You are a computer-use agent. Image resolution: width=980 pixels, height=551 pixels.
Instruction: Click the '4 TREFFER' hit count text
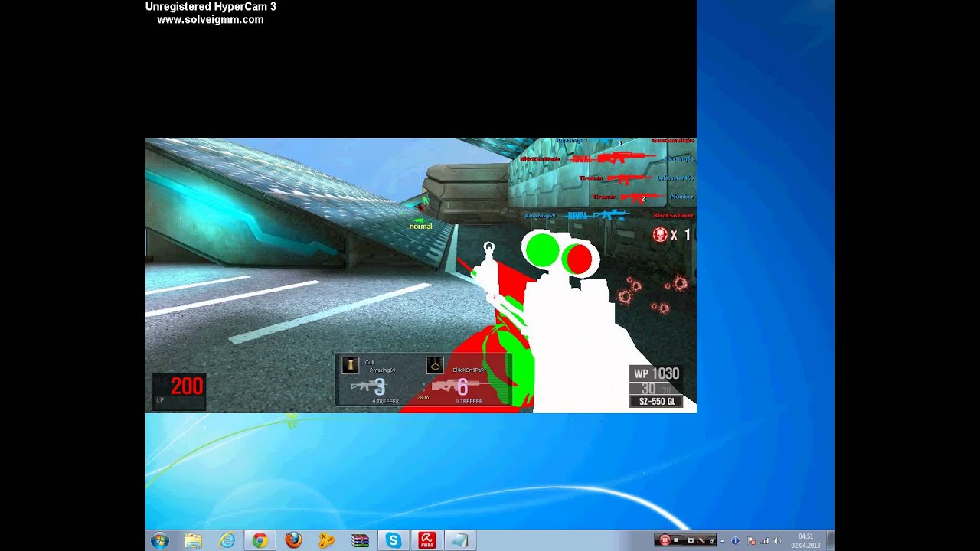click(x=385, y=401)
